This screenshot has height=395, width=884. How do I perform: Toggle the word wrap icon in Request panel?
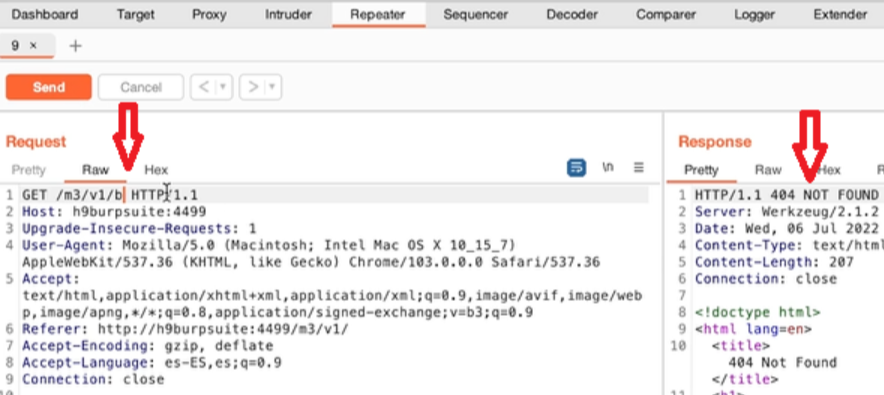[576, 167]
